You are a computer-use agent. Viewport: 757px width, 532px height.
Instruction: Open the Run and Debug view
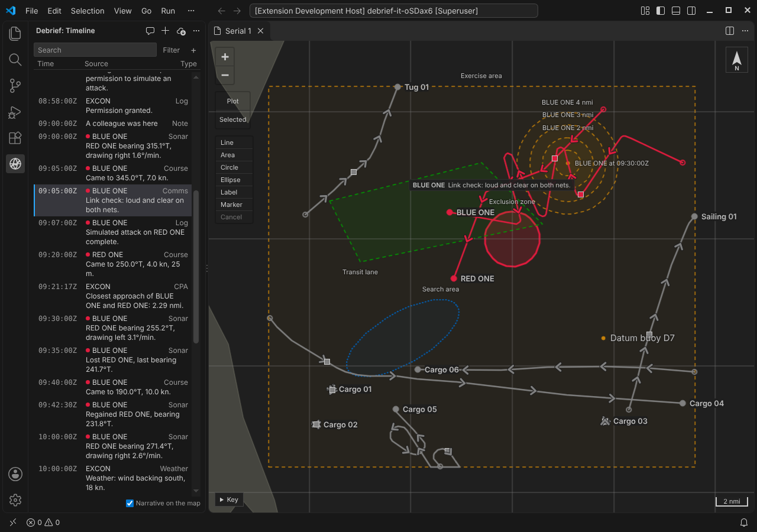[15, 112]
